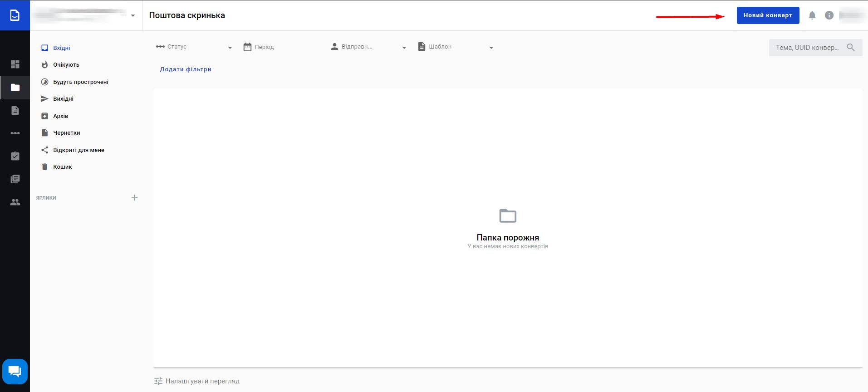Add a new label with plus icon

[x=134, y=197]
